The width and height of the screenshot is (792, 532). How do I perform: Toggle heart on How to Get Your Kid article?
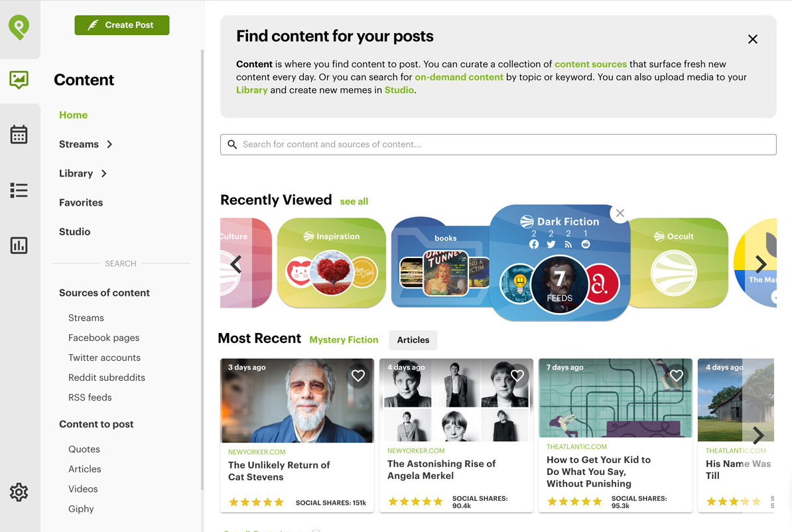click(677, 375)
